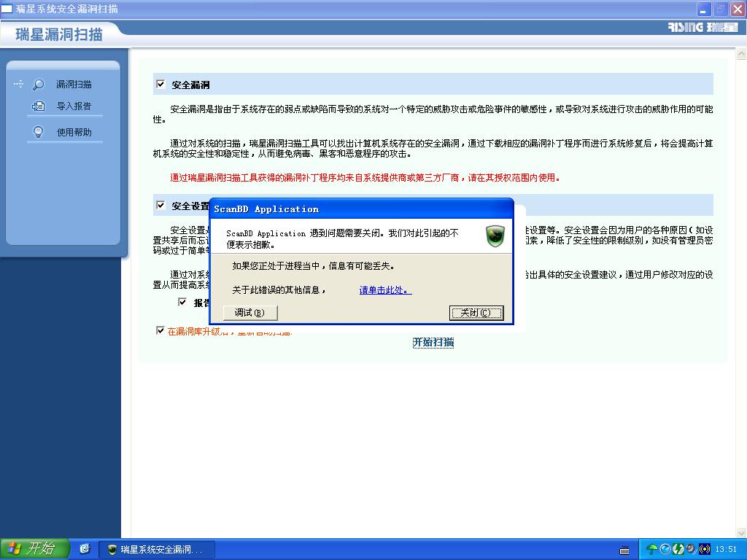Toggle the 报告 checkbox

pyautogui.click(x=182, y=302)
